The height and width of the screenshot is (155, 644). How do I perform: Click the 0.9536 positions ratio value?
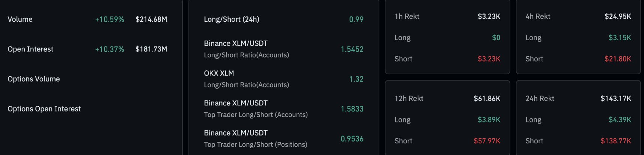click(x=352, y=139)
